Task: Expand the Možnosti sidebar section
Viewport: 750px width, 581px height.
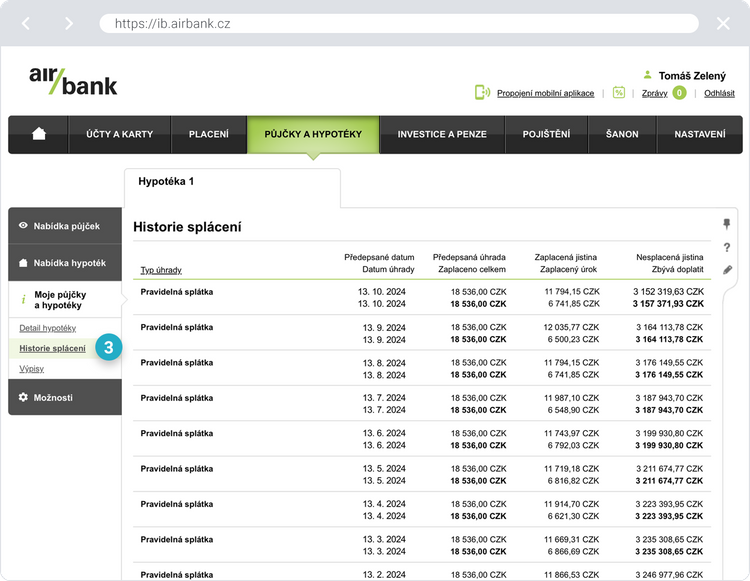Action: [65, 397]
